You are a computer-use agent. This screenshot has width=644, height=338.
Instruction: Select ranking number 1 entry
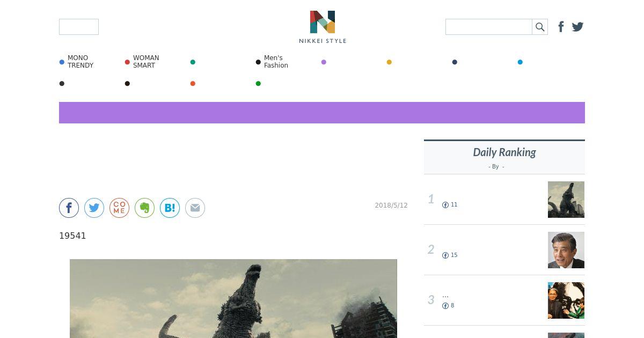point(504,200)
